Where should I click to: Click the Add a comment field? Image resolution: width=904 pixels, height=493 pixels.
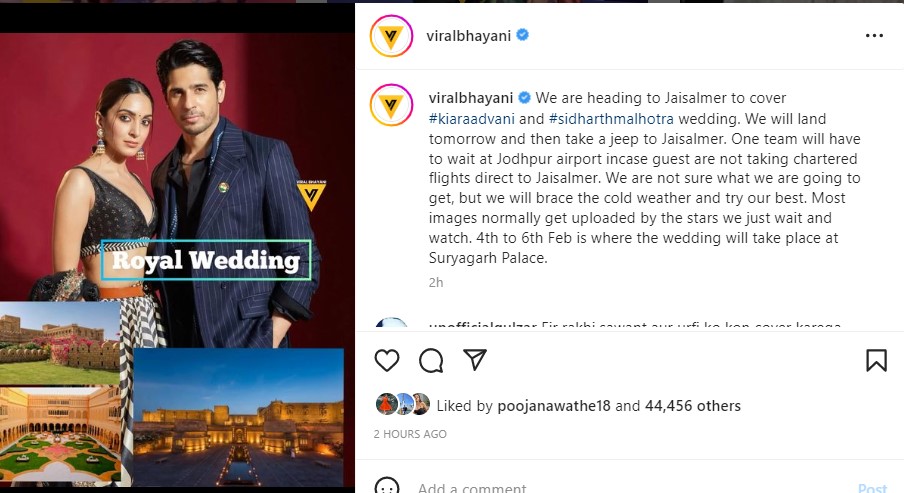tap(628, 488)
